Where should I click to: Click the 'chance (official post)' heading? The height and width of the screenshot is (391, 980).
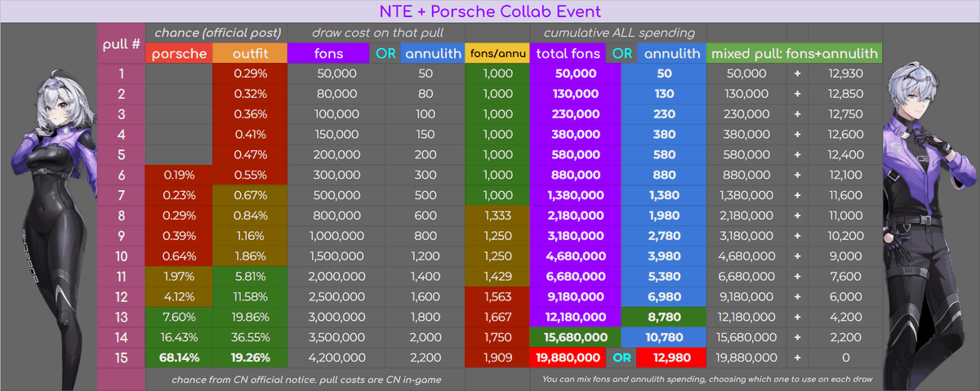pyautogui.click(x=216, y=33)
